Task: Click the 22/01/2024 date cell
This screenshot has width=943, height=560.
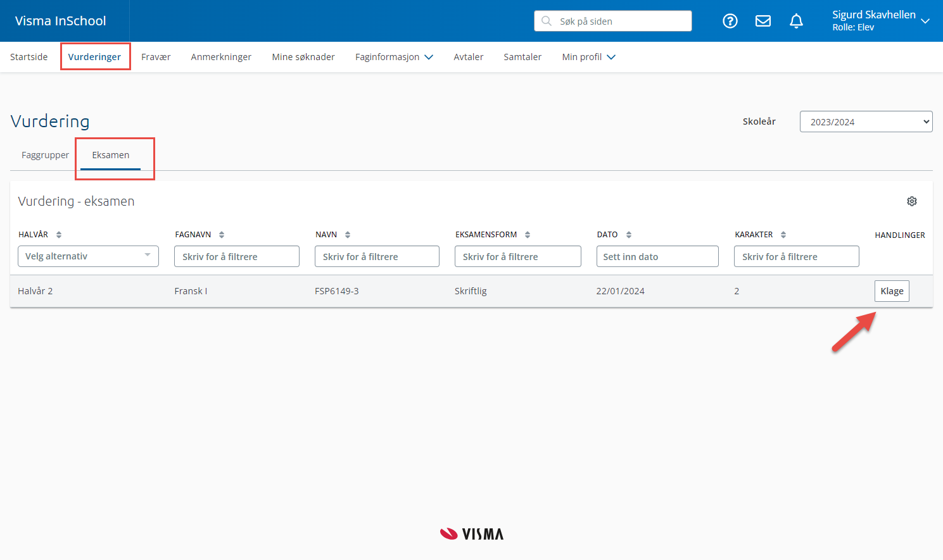Action: click(621, 291)
